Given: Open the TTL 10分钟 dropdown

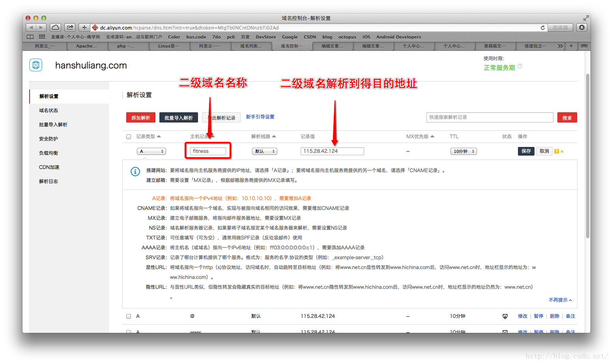Looking at the screenshot, I should pyautogui.click(x=463, y=151).
